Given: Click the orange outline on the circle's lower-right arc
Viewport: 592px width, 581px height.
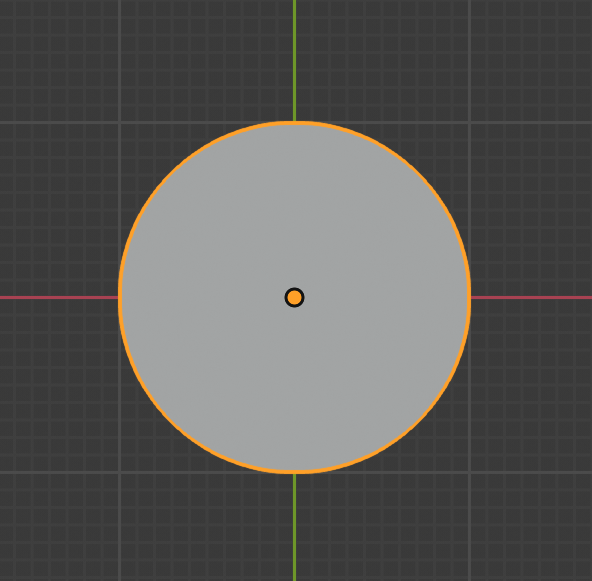Looking at the screenshot, I should [418, 421].
